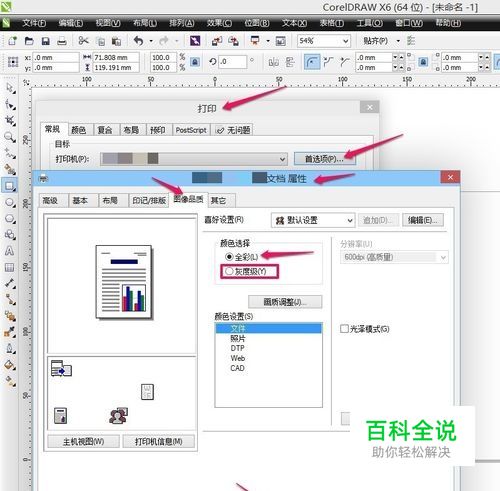Select the Zoom magnifier tool

[x=10, y=137]
